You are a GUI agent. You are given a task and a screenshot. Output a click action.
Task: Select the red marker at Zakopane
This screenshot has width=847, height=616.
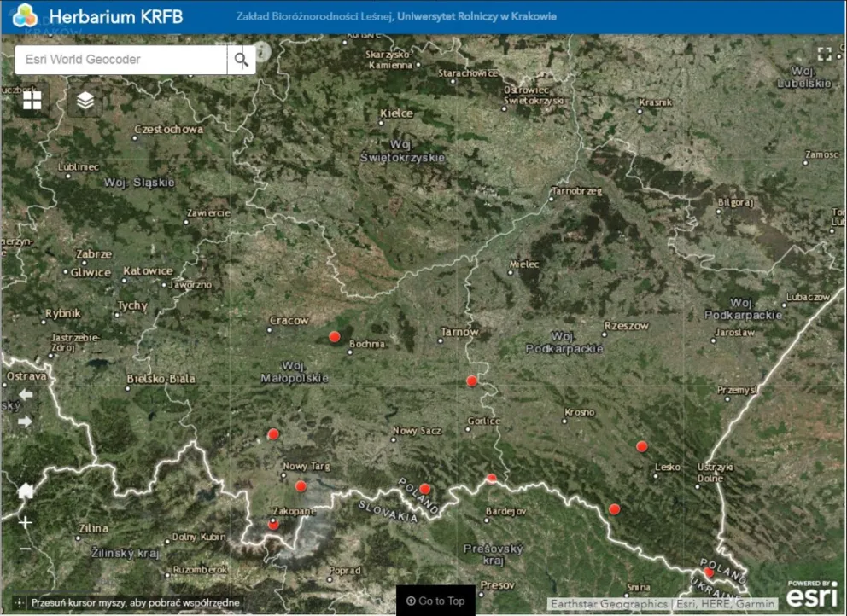click(273, 525)
